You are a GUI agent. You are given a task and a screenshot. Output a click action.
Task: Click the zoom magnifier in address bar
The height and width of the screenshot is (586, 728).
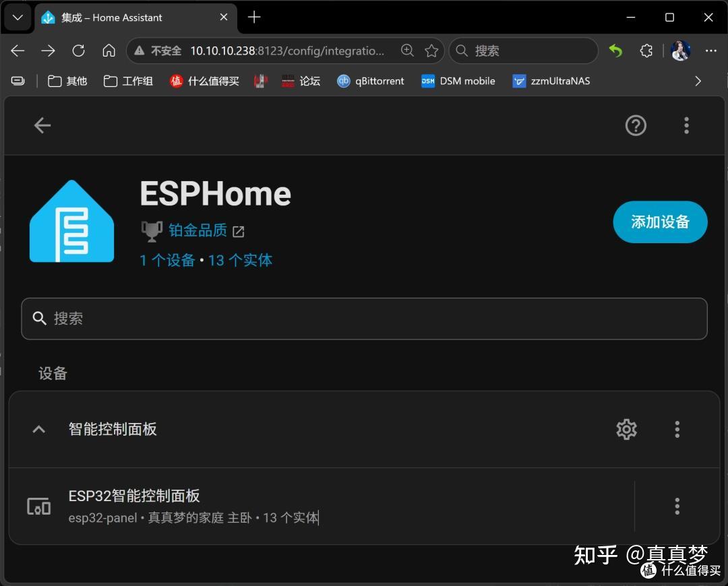coord(407,51)
